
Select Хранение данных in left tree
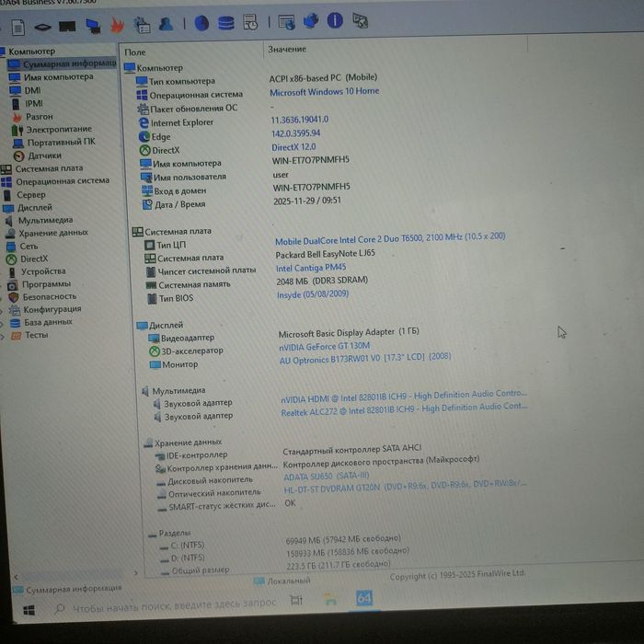(x=53, y=233)
